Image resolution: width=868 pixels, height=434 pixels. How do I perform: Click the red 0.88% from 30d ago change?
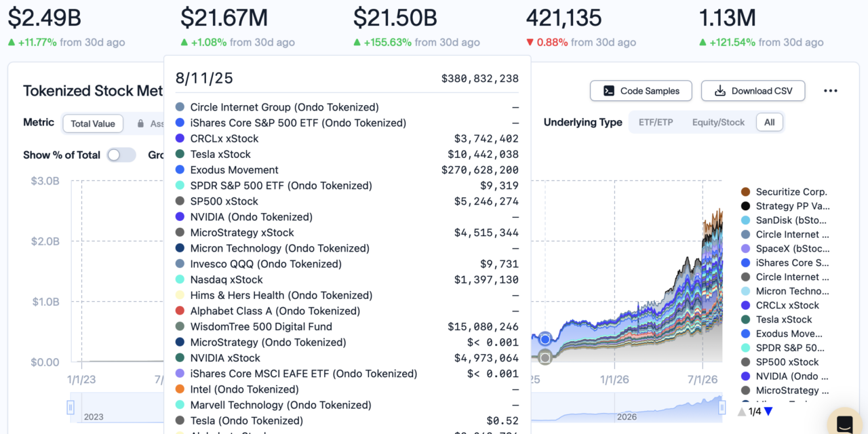[581, 42]
